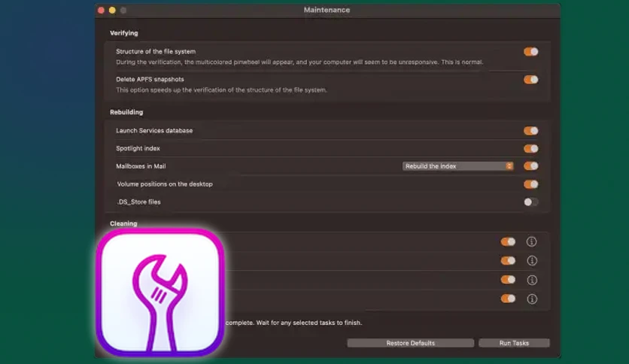This screenshot has width=629, height=364.
Task: Open info icon of first Cleaning row
Action: (531, 241)
